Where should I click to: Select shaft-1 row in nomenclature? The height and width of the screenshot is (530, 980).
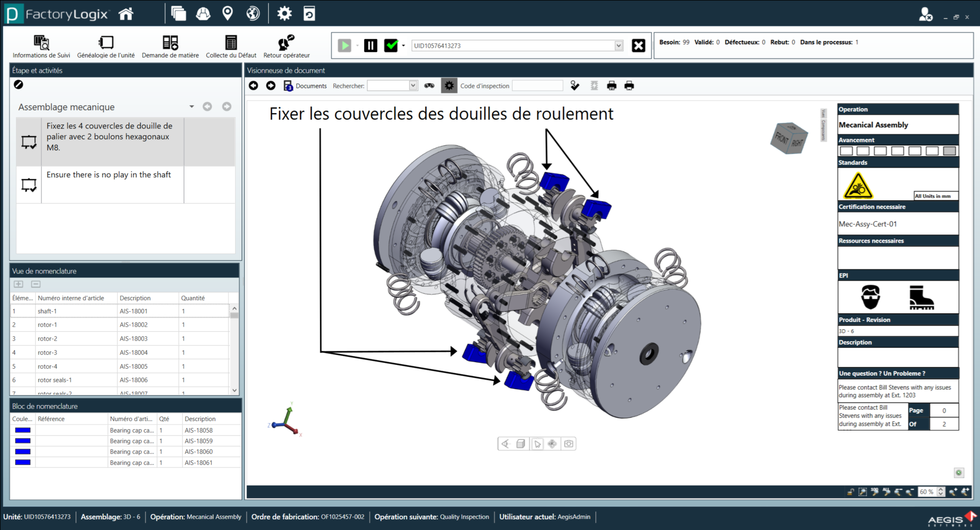pos(47,311)
